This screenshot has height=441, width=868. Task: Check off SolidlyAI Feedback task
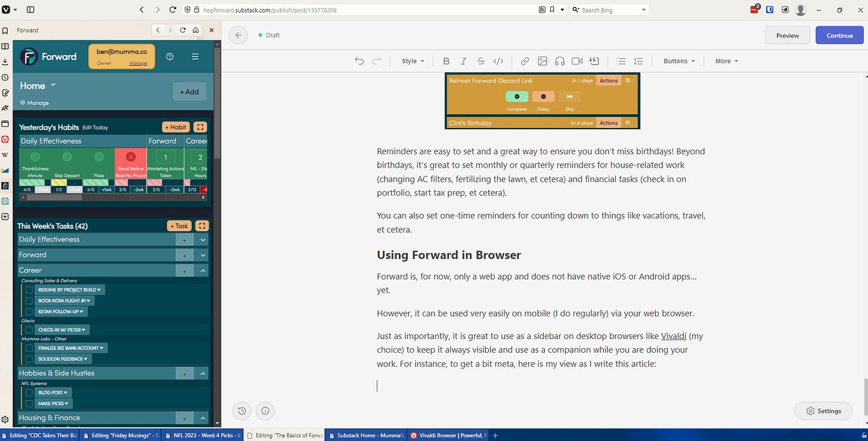click(x=29, y=359)
